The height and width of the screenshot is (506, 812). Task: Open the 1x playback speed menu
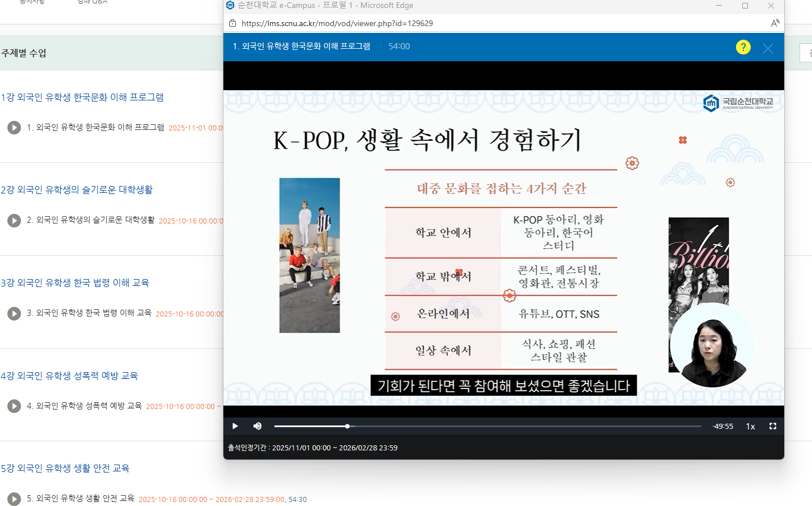750,427
